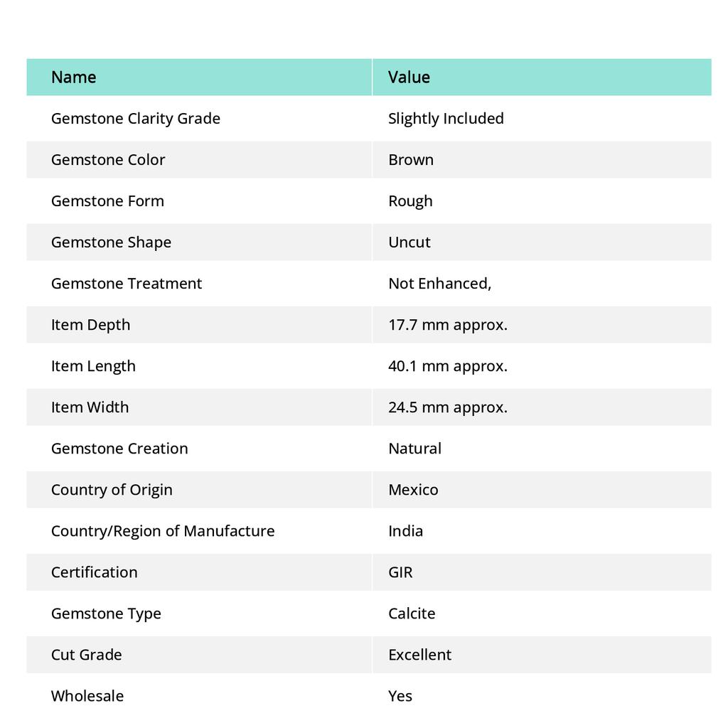The width and height of the screenshot is (728, 728).
Task: Select the Brown color value
Action: [x=411, y=160]
